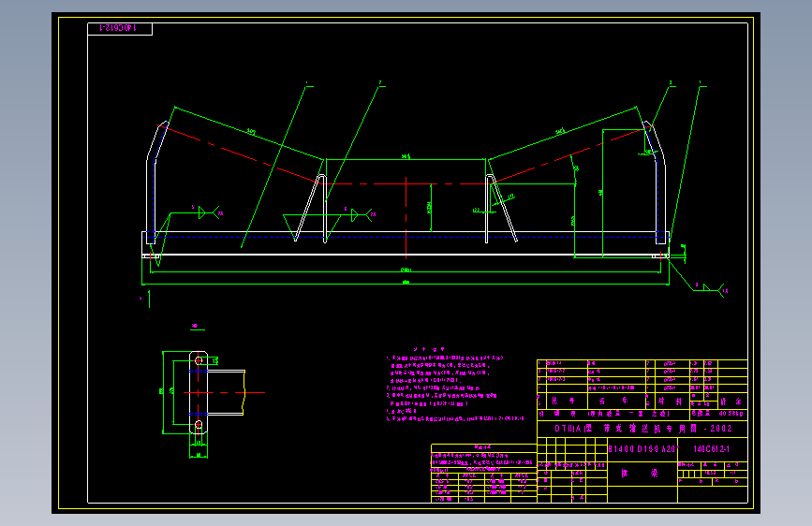Click the title line ending in -2002
Screen dimensions: 812x526
tap(643, 429)
